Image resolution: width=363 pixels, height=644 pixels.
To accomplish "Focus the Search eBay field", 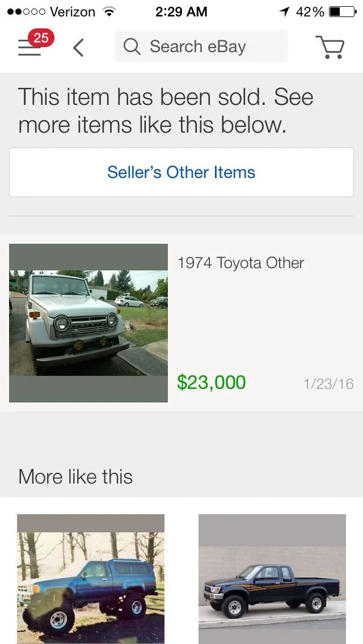I will coord(210,46).
